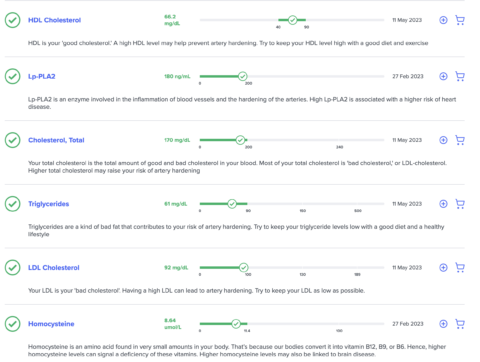Click cart icon in LDL Cholesterol row
Image resolution: width=480 pixels, height=362 pixels.
[x=460, y=267]
